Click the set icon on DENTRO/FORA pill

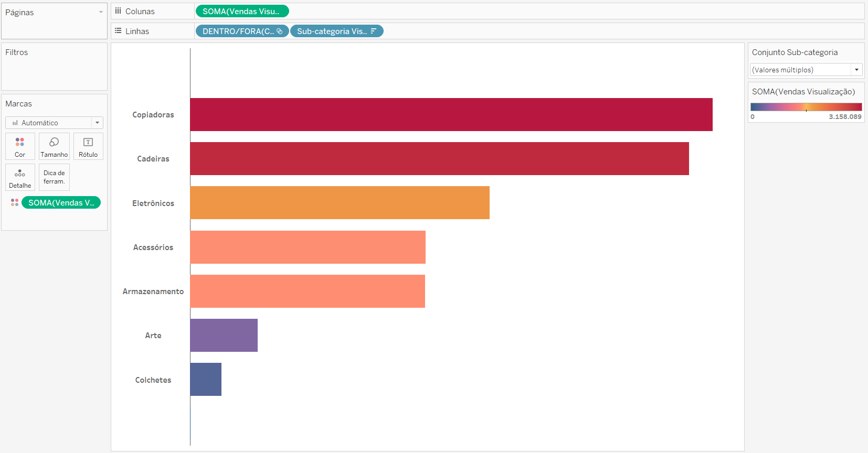(280, 31)
